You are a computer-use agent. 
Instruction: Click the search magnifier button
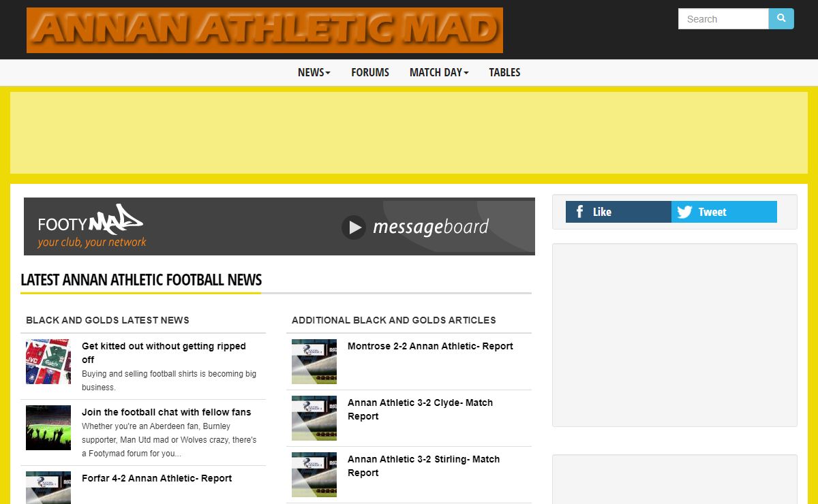tap(781, 18)
